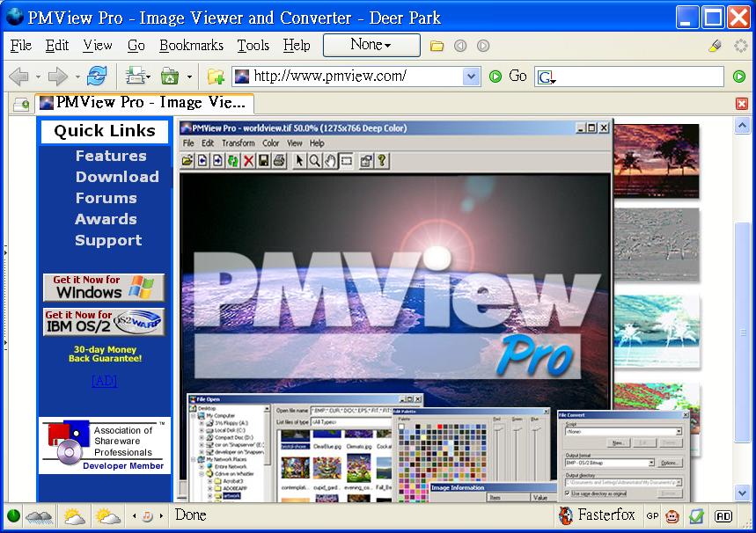Click the first partly sunny weather icon
Viewport: 756px width, 533px height.
point(74,517)
